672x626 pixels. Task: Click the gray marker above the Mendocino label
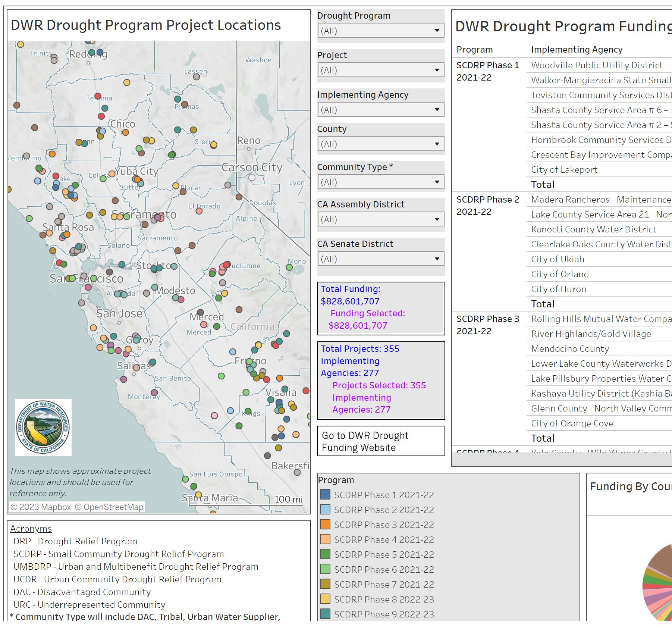(x=26, y=156)
